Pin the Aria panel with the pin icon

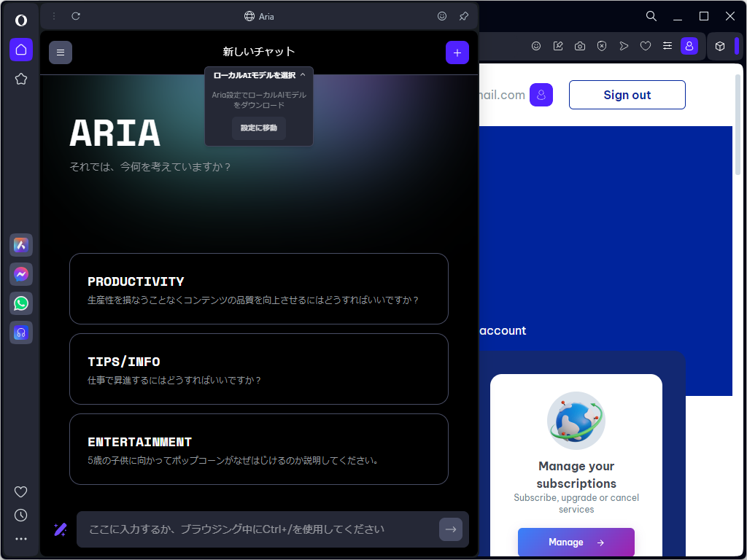[x=462, y=15]
